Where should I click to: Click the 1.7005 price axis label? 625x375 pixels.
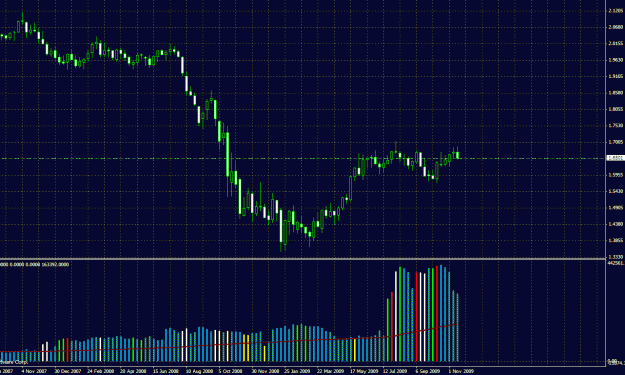click(x=616, y=142)
